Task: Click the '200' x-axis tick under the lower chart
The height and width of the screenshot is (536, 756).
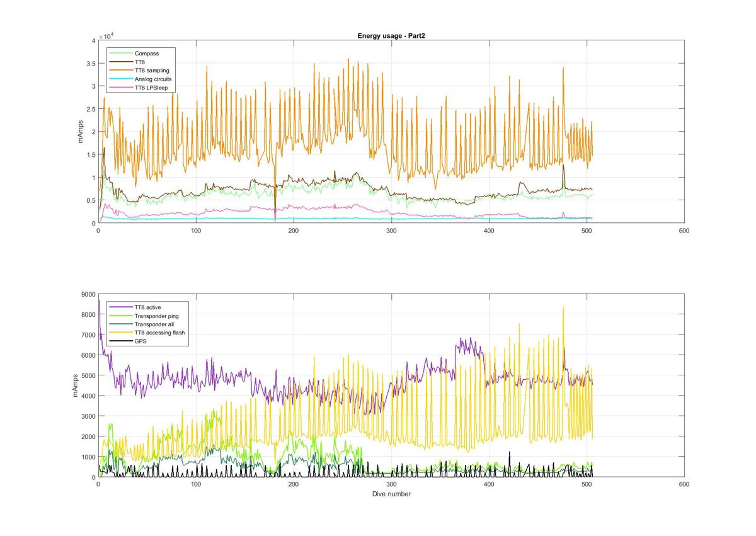Action: (294, 485)
